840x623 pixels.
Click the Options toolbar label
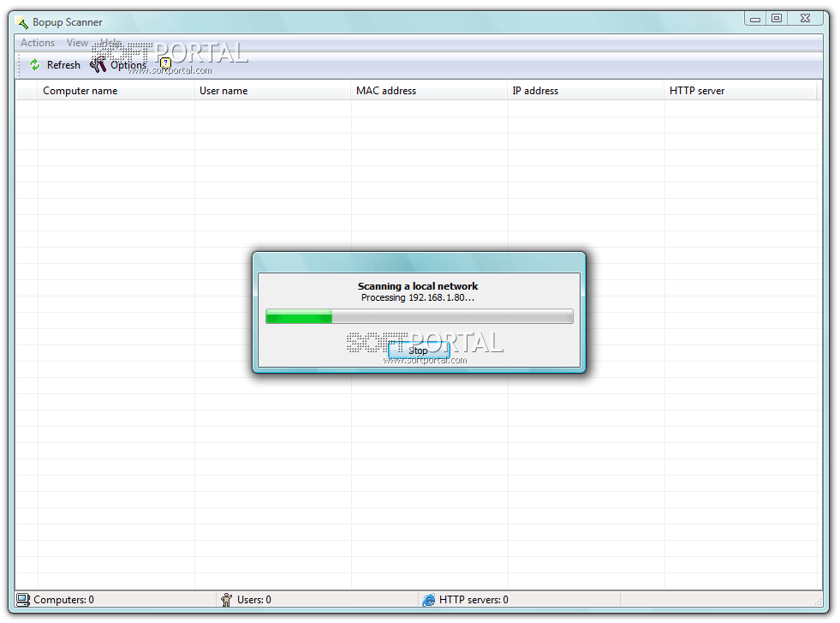[x=128, y=65]
